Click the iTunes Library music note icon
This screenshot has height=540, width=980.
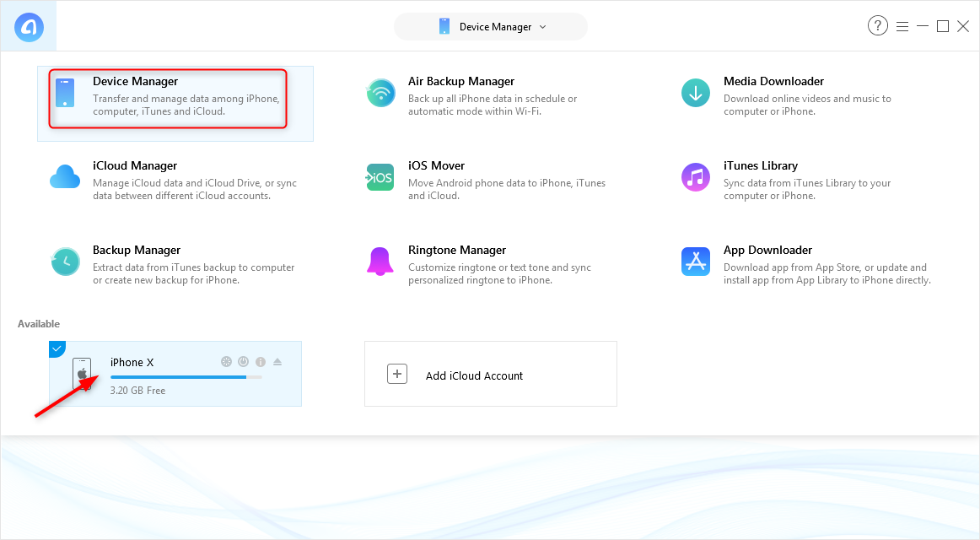coord(696,177)
